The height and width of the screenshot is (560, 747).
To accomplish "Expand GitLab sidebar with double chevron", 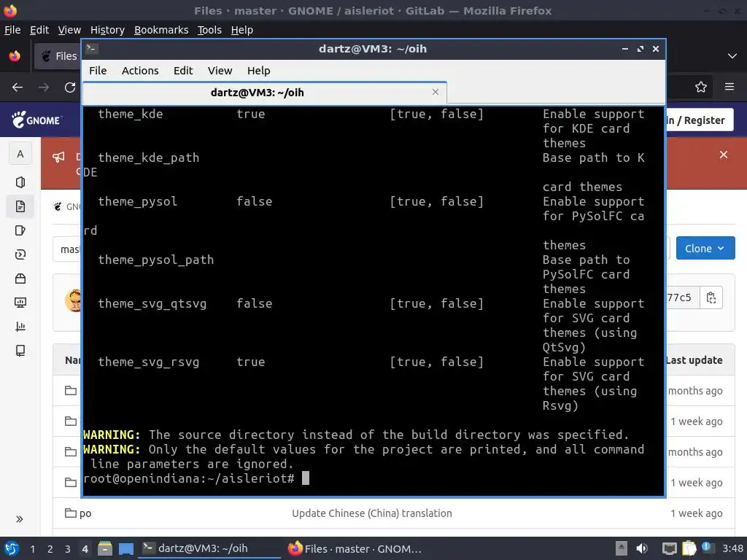I will coord(20,519).
